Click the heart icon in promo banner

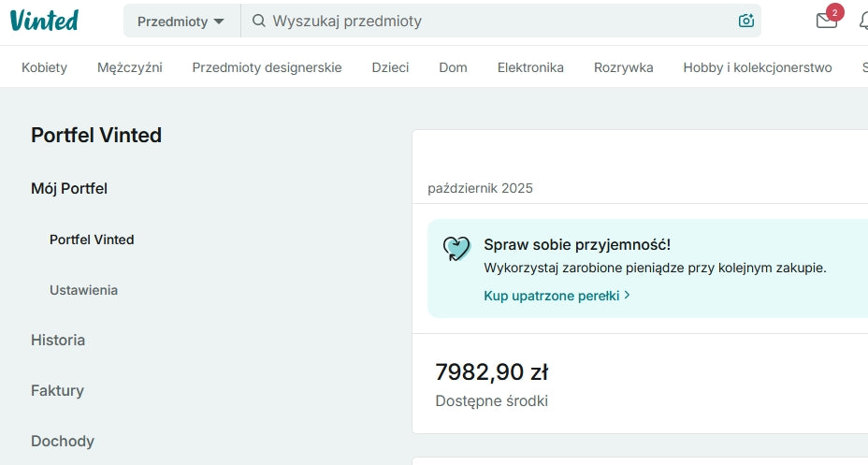point(456,248)
